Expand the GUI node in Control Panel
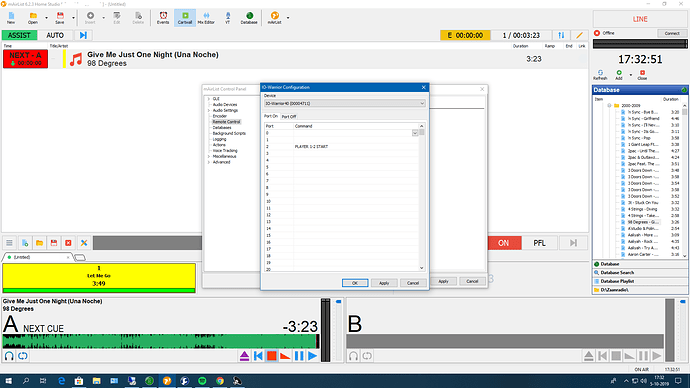 pos(209,99)
